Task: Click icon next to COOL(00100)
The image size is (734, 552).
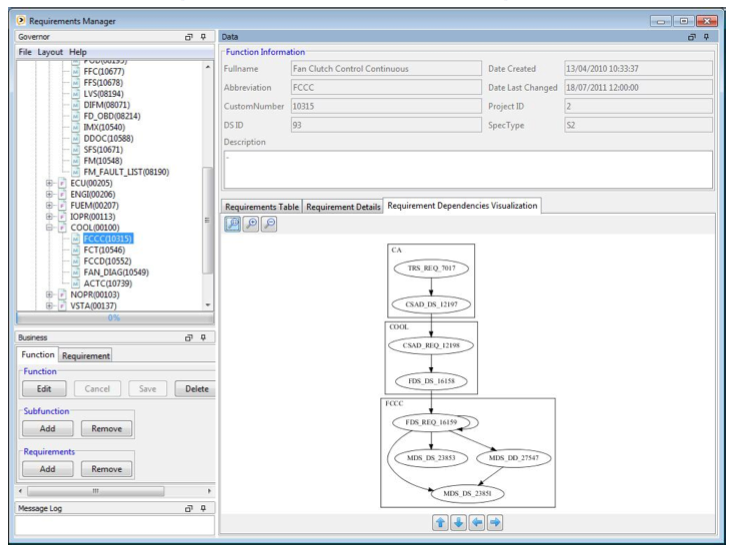Action: [x=62, y=228]
